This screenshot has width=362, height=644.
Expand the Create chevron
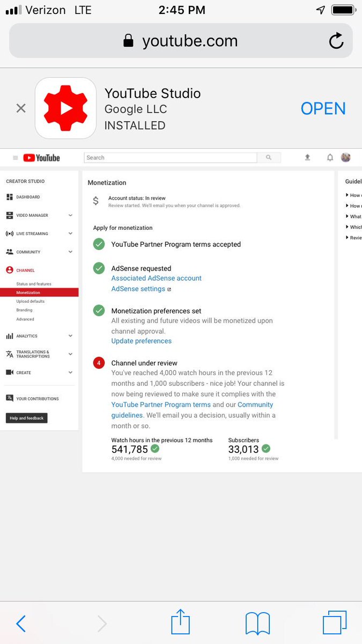[x=70, y=372]
